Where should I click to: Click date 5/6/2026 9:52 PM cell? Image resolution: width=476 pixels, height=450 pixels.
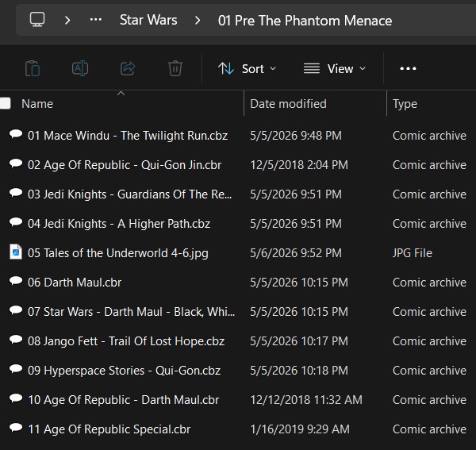296,253
